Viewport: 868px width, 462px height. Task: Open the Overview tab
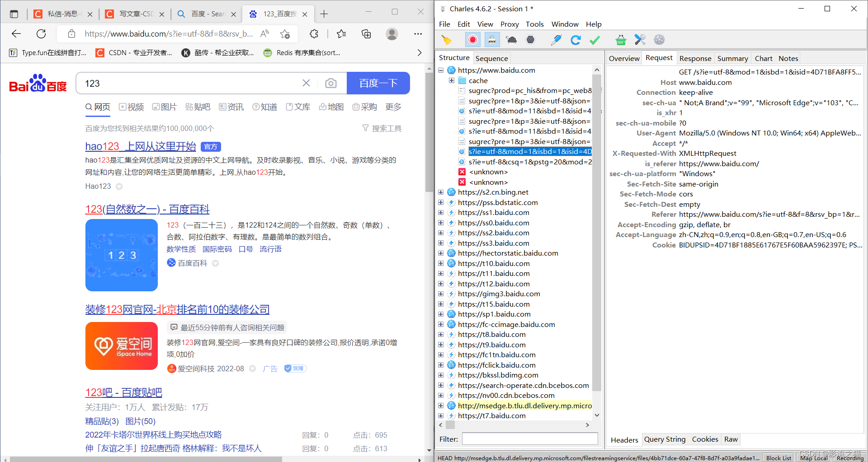(x=624, y=58)
